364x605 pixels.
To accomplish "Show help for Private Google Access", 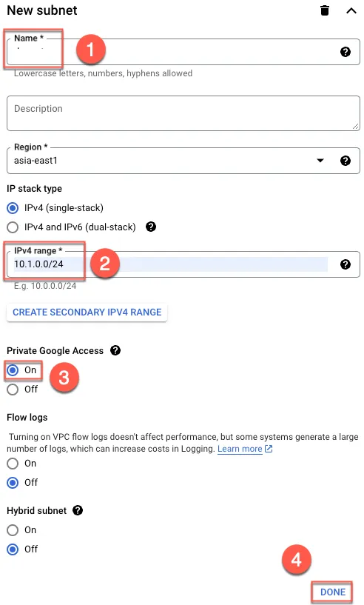I will pyautogui.click(x=115, y=350).
